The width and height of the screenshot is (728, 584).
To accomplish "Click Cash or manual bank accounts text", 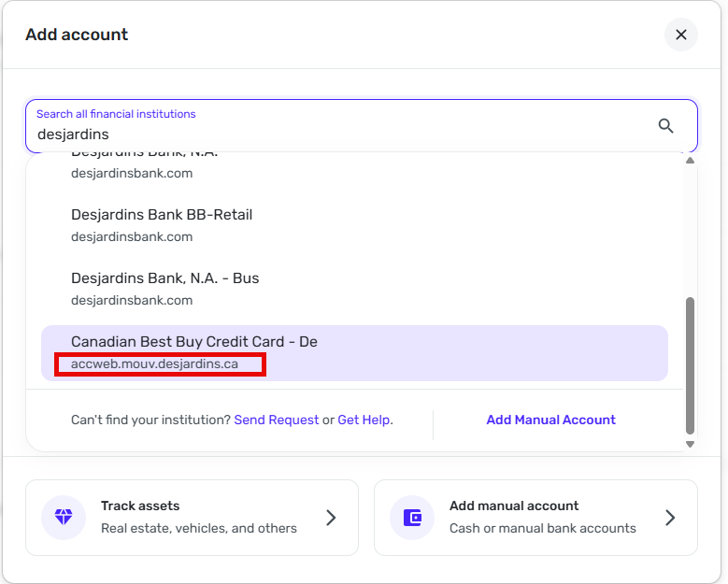I will click(x=543, y=528).
